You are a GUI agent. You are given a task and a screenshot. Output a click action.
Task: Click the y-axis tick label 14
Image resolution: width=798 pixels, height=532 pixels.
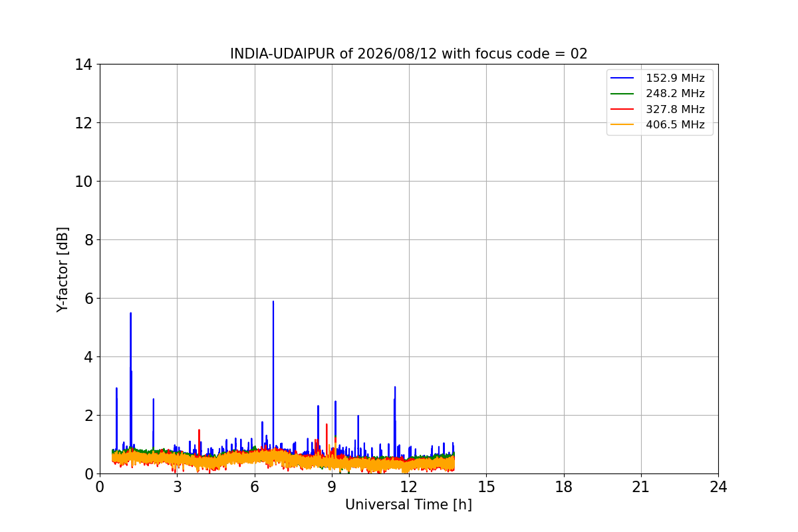(83, 65)
